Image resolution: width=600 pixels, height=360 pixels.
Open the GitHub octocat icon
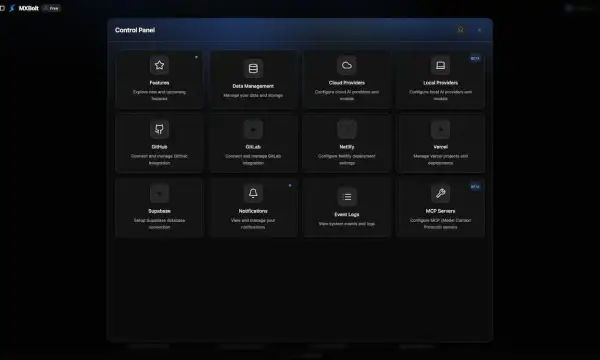pyautogui.click(x=159, y=129)
